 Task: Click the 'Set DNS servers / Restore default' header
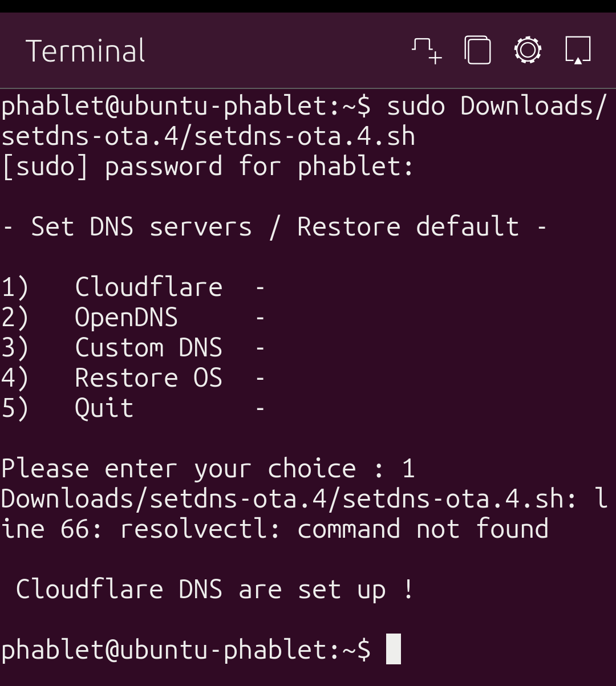coord(274,226)
